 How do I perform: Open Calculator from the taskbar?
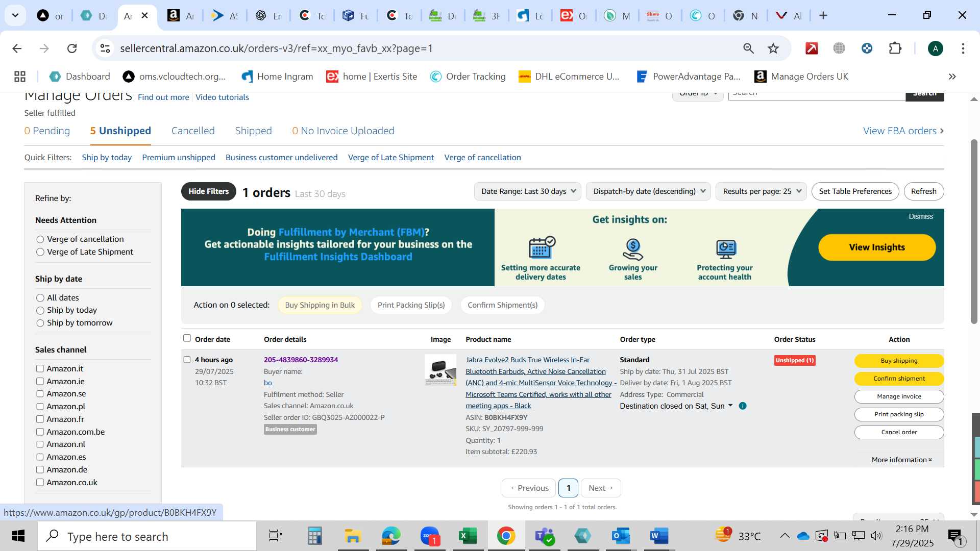tap(314, 536)
